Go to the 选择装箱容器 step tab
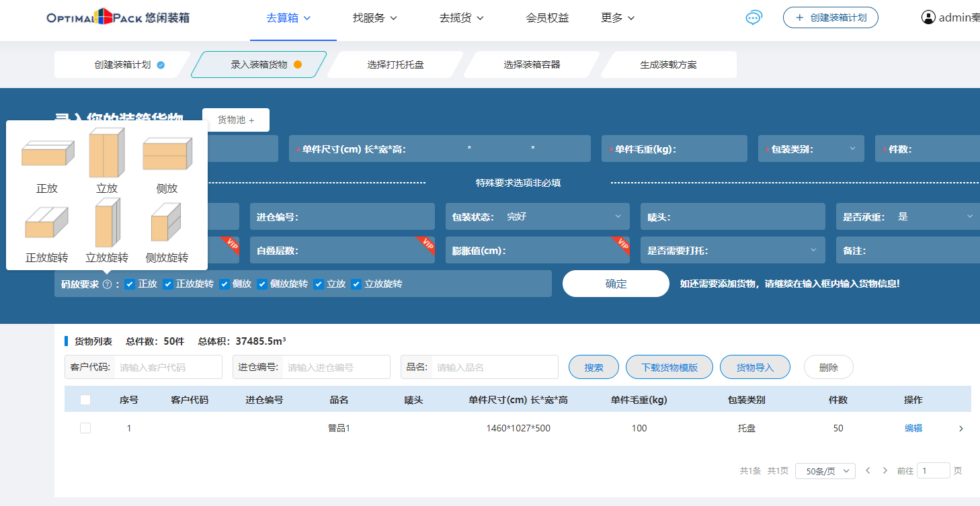The width and height of the screenshot is (980, 506). pyautogui.click(x=532, y=65)
